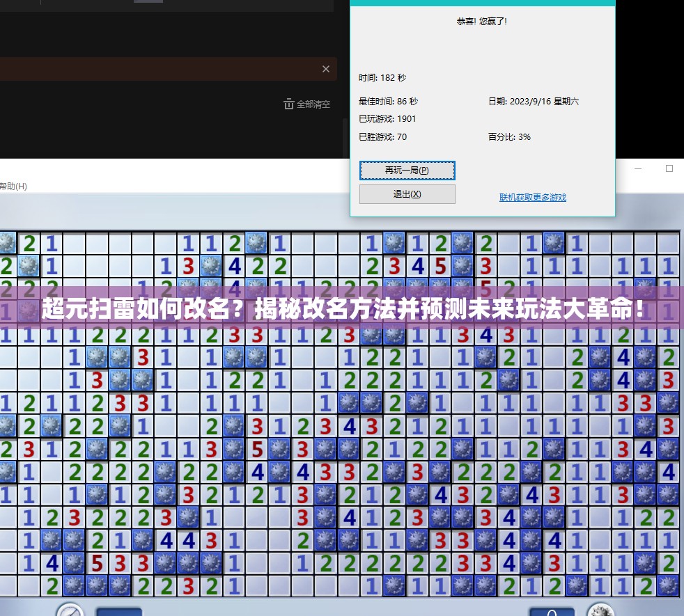Viewport: 684px width, 616px height.
Task: Dismiss the notification with the × button
Action: point(325,69)
